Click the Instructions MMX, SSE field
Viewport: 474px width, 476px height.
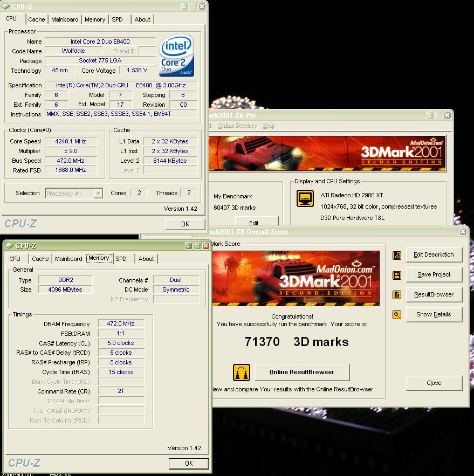pos(121,114)
